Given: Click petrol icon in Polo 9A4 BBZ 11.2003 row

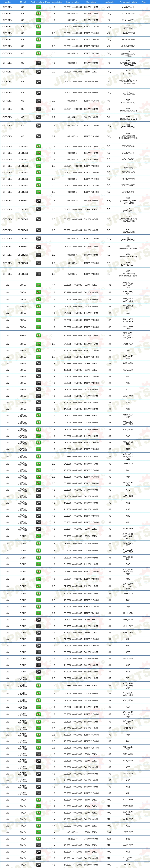Looking at the screenshot, I should point(39,839).
